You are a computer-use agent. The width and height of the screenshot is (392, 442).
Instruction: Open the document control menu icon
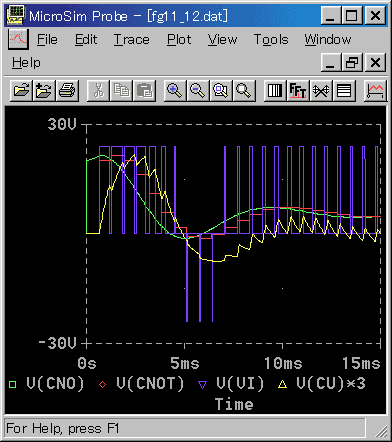[x=18, y=39]
